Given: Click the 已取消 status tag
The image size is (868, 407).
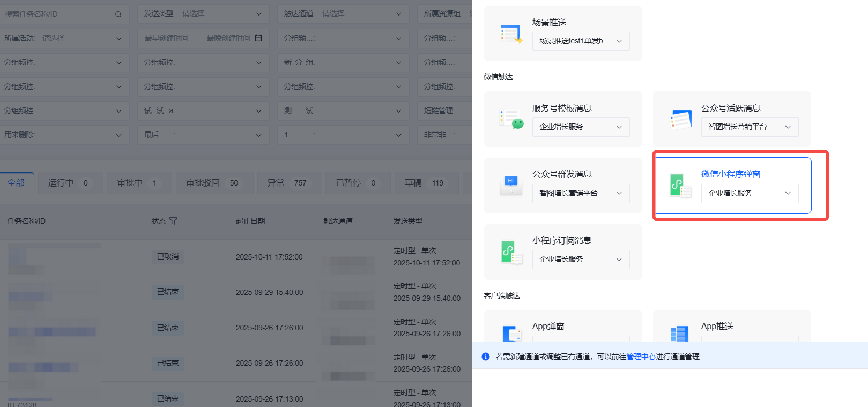Looking at the screenshot, I should click(168, 257).
